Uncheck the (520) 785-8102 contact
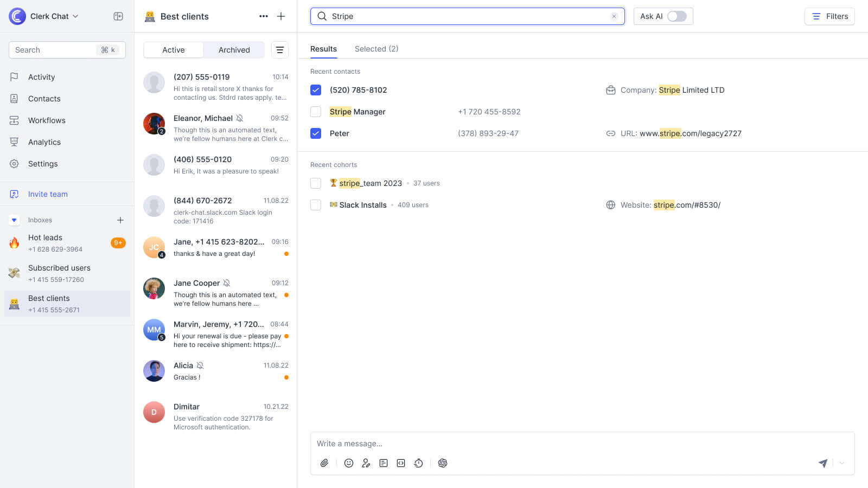Image resolution: width=868 pixels, height=488 pixels. point(316,90)
